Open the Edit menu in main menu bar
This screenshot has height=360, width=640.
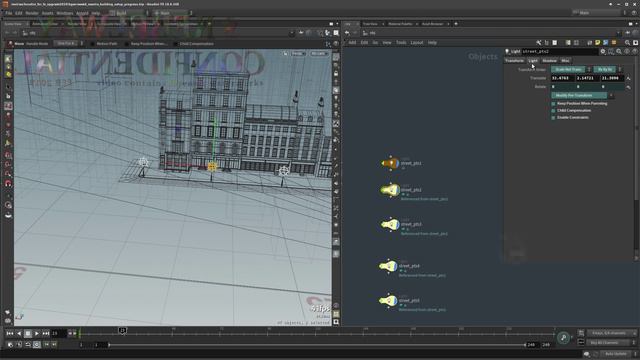[x=19, y=13]
